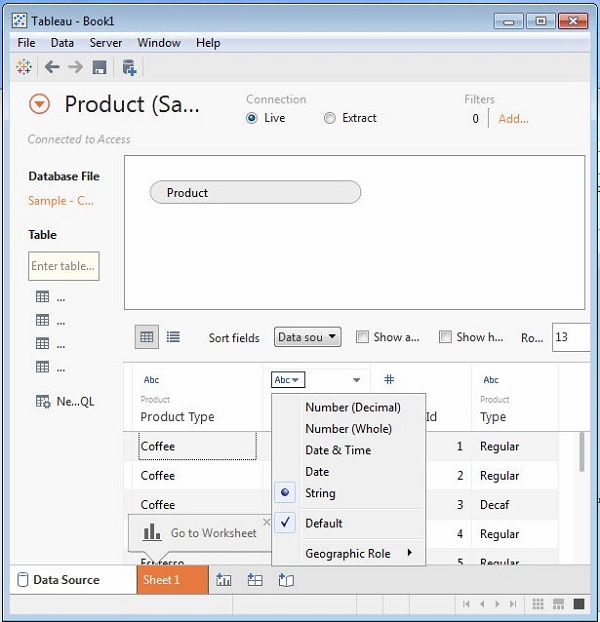Click the save disk icon
This screenshot has height=622, width=600.
point(99,67)
